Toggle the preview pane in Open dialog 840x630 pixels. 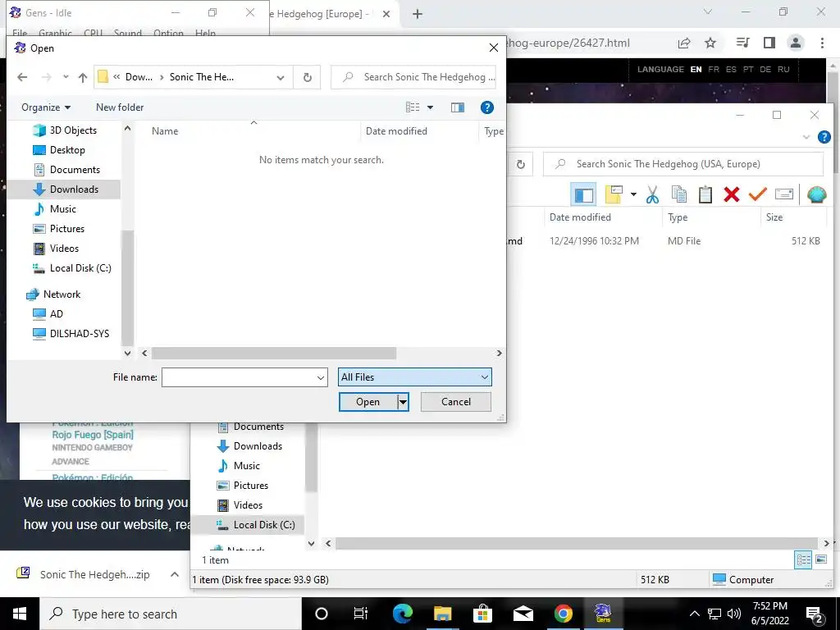(458, 107)
